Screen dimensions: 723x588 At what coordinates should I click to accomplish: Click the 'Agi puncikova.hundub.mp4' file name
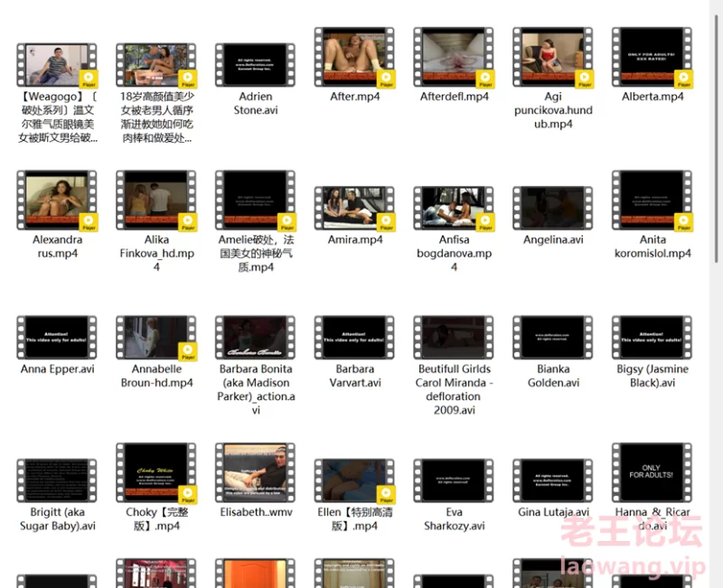pyautogui.click(x=553, y=110)
